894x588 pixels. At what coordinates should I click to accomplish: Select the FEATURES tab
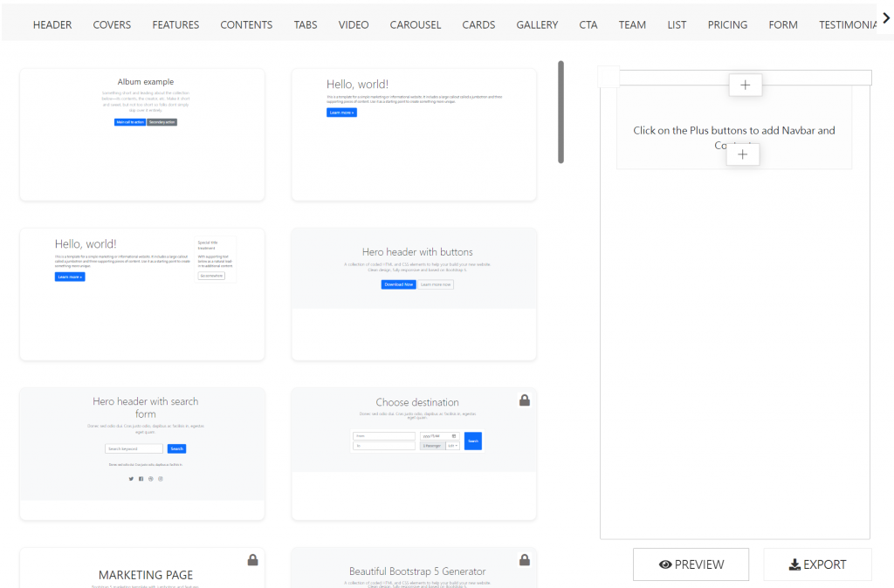175,25
